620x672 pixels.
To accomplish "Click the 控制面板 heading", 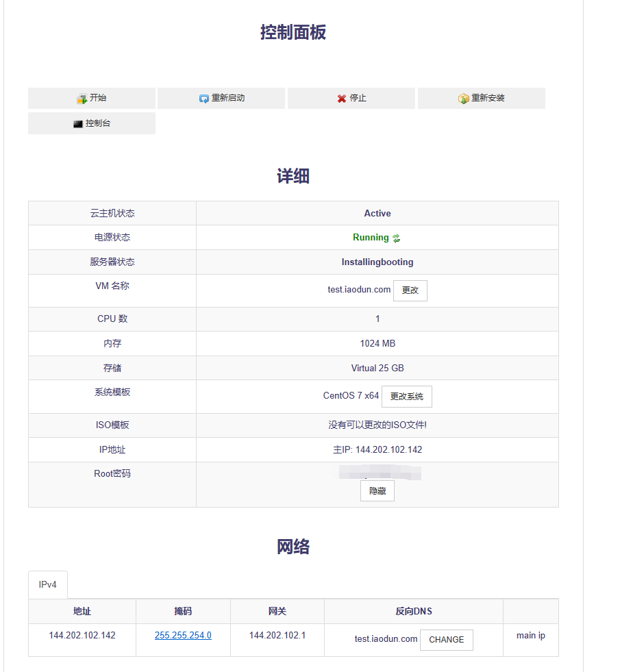I will tap(293, 33).
